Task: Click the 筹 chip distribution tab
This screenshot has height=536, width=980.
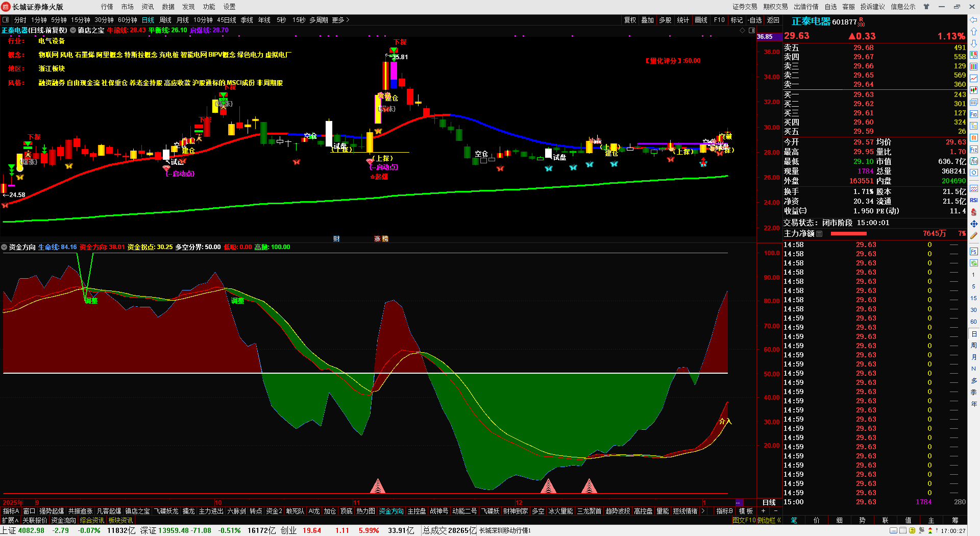Action: pos(955,520)
